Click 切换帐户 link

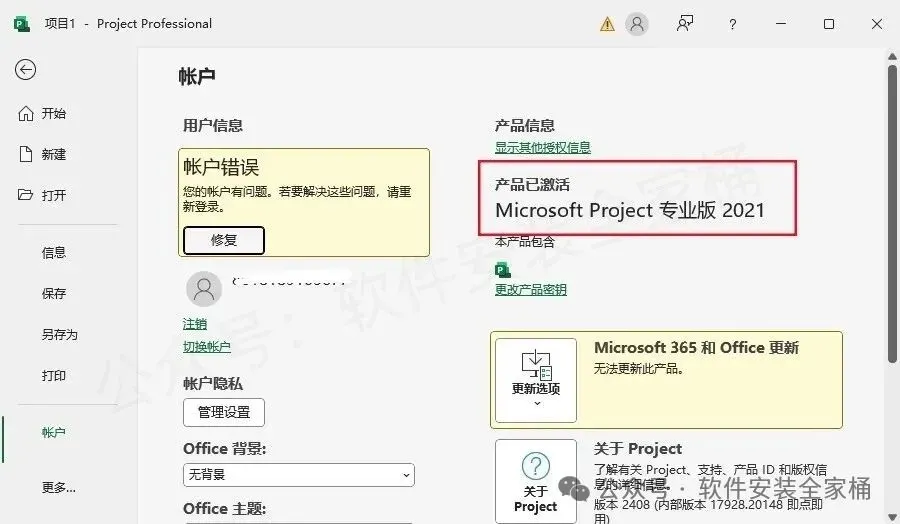(x=207, y=347)
